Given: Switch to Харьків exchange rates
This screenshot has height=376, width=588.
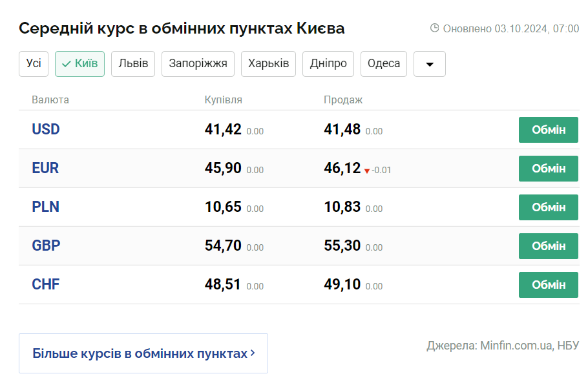Looking at the screenshot, I should click(x=269, y=64).
